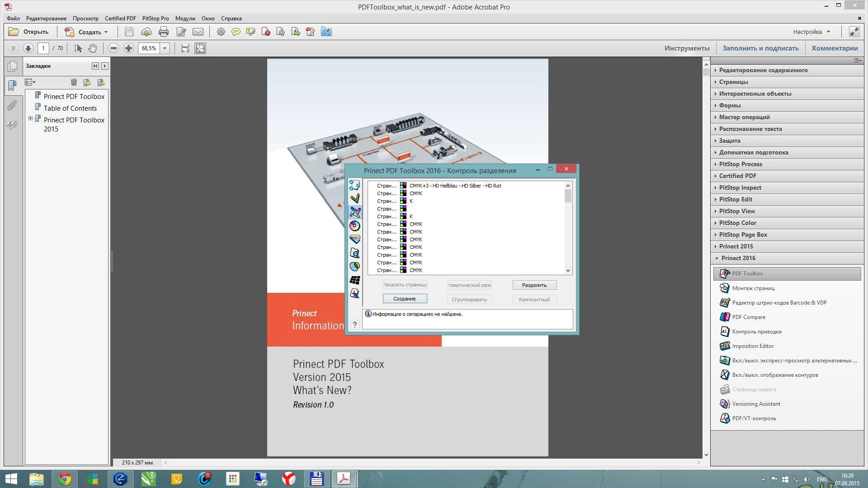
Task: Open the 'Настройка' dropdown
Action: coord(811,32)
